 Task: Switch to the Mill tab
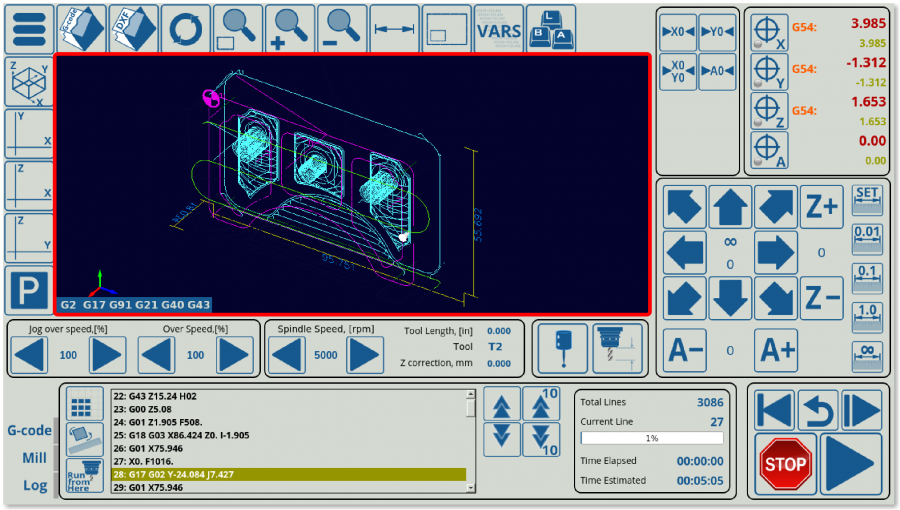[x=34, y=458]
